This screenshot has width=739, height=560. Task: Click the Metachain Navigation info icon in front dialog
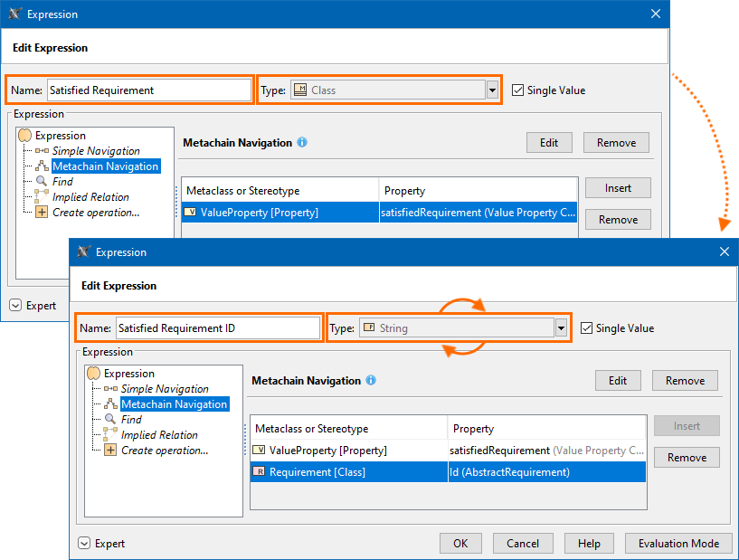click(x=371, y=381)
